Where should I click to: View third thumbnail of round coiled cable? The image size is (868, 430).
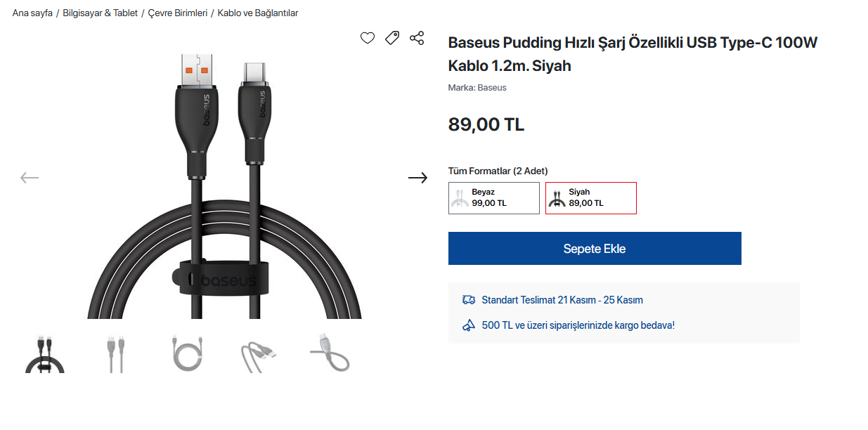coord(187,353)
